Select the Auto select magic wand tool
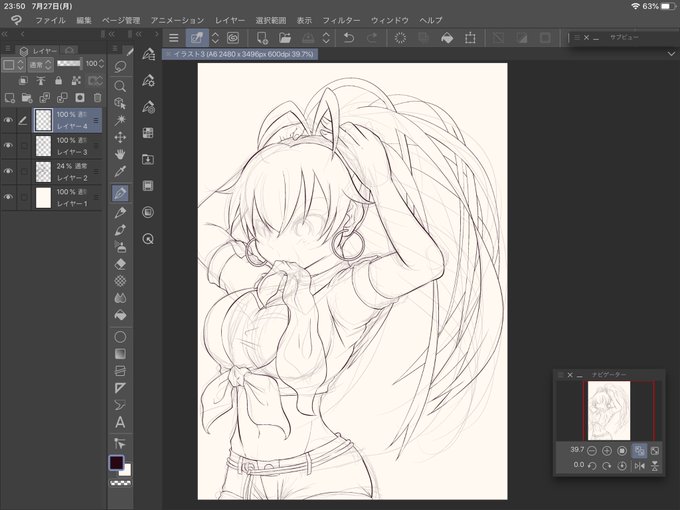680x510 pixels. pyautogui.click(x=120, y=120)
